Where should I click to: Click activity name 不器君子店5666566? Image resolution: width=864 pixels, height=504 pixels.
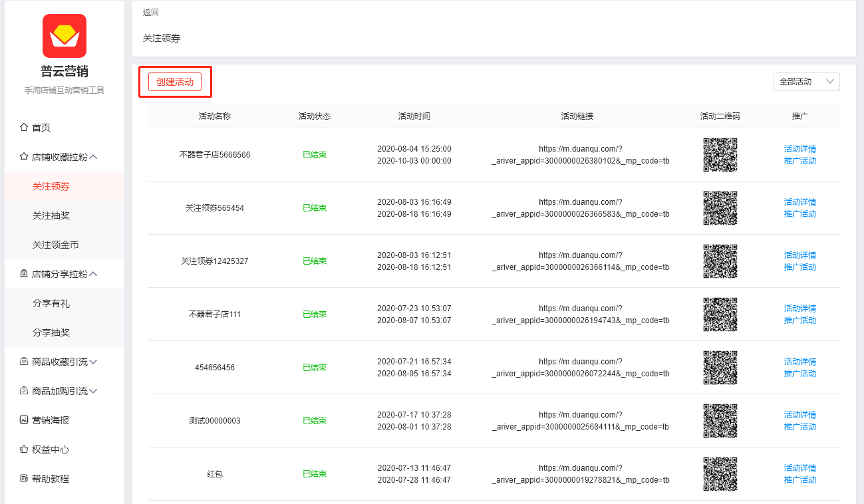pos(215,155)
